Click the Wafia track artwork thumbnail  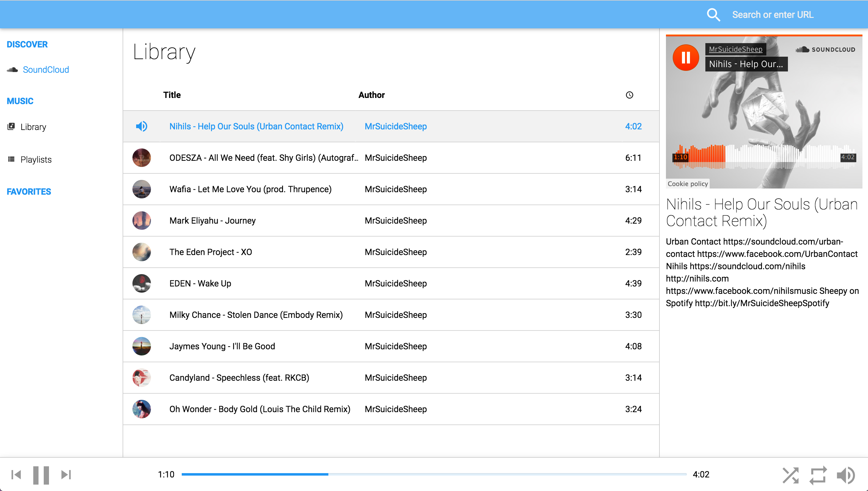pyautogui.click(x=142, y=189)
